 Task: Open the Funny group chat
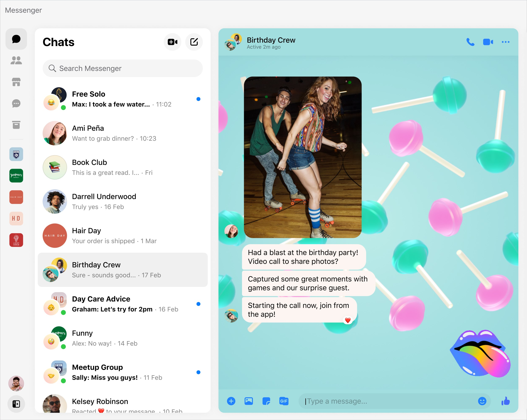tap(123, 338)
